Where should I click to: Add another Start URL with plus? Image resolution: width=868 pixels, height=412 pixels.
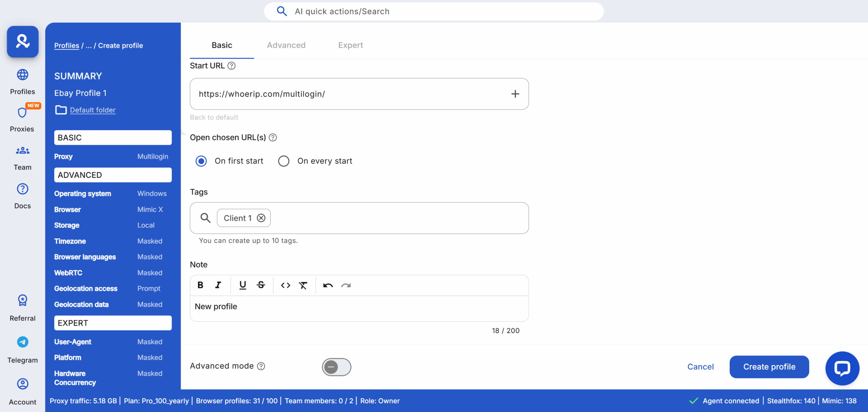click(515, 94)
